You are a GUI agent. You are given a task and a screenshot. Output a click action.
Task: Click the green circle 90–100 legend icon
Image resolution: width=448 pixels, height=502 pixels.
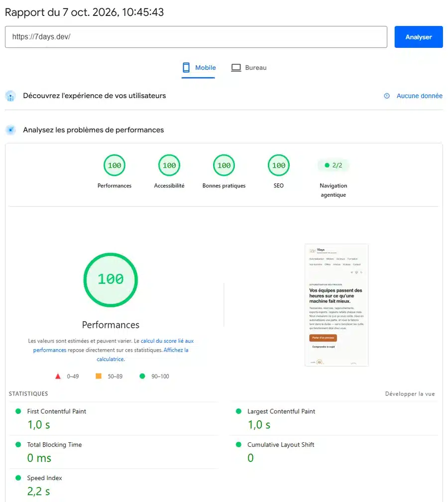(142, 376)
